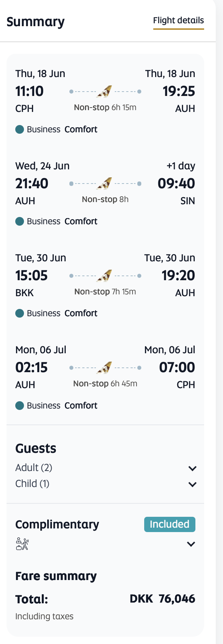Click the teal dot beside the 06 Jul Business fare
This screenshot has height=644, width=223.
pyautogui.click(x=20, y=406)
